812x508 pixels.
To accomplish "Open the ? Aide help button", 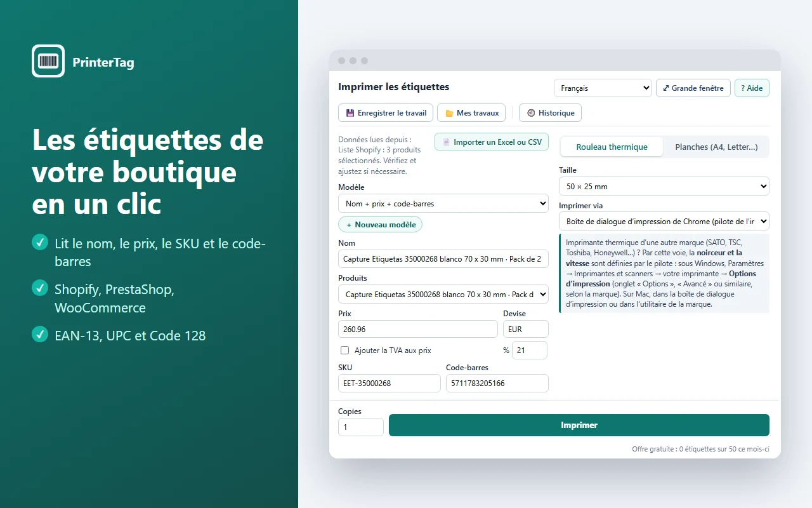I will (752, 88).
